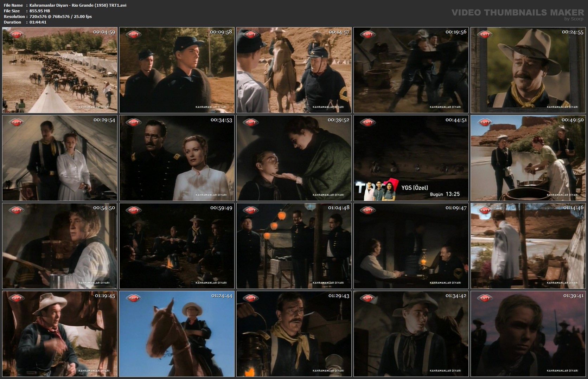Click the TRT logo in the 01:09:47 frame
Viewport: 588px width, 379px height.
pos(368,210)
